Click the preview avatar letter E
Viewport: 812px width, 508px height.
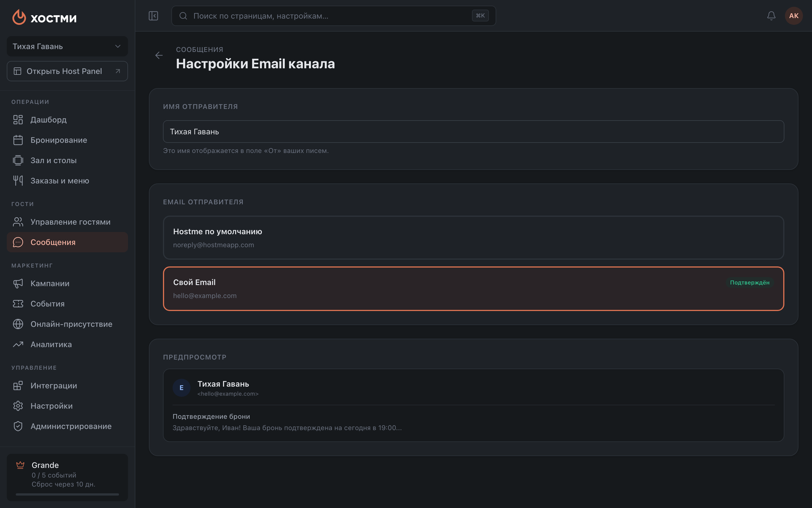(182, 388)
